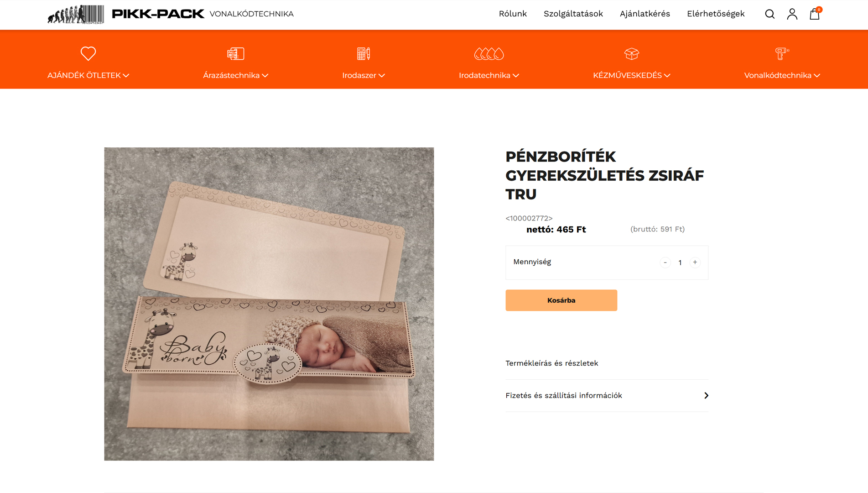Click the price label icon above Árazástechnika
Screen dimensions: 868x493
click(235, 53)
